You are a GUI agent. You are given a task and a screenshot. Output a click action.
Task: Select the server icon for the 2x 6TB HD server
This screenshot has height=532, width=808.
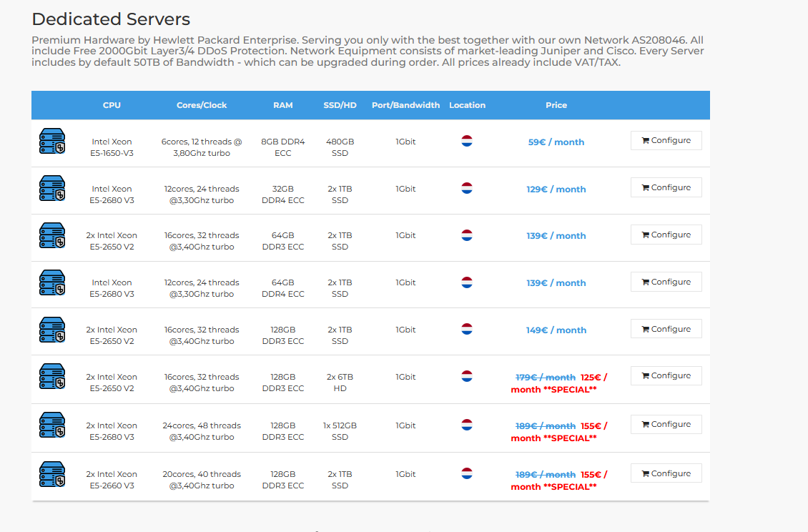(52, 376)
